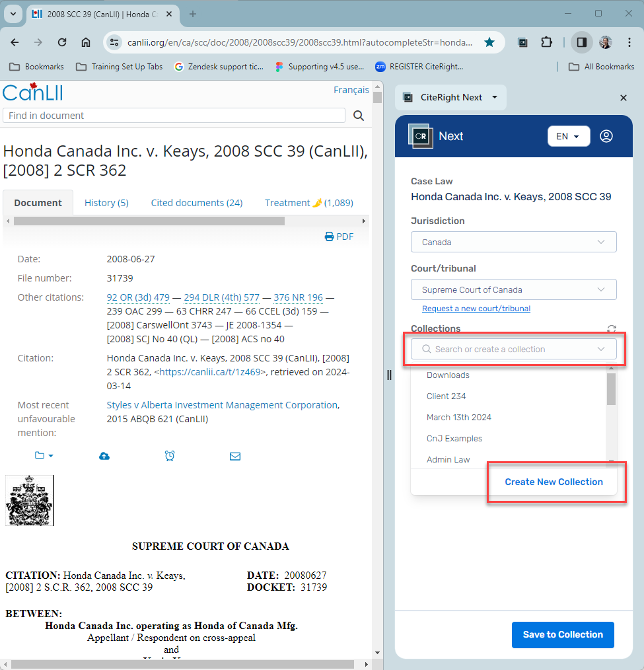Image resolution: width=644 pixels, height=670 pixels.
Task: Switch the page to Français
Action: (x=351, y=90)
